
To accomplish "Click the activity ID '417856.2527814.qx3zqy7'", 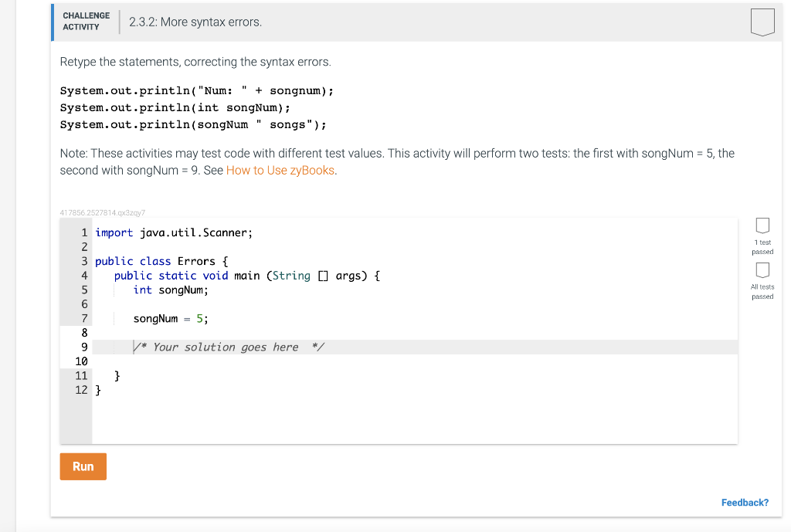I will (x=103, y=213).
